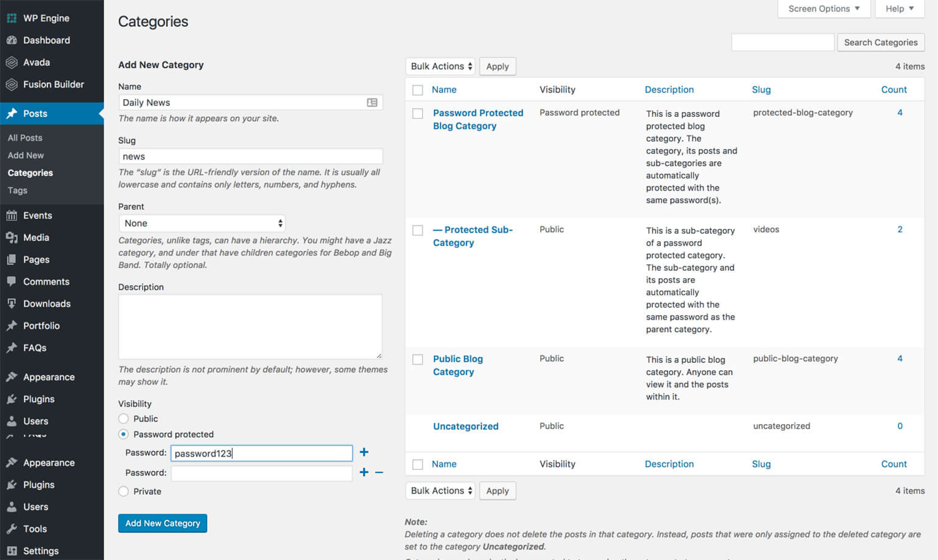Image resolution: width=938 pixels, height=560 pixels.
Task: Select the Public visibility radio button
Action: coord(124,419)
